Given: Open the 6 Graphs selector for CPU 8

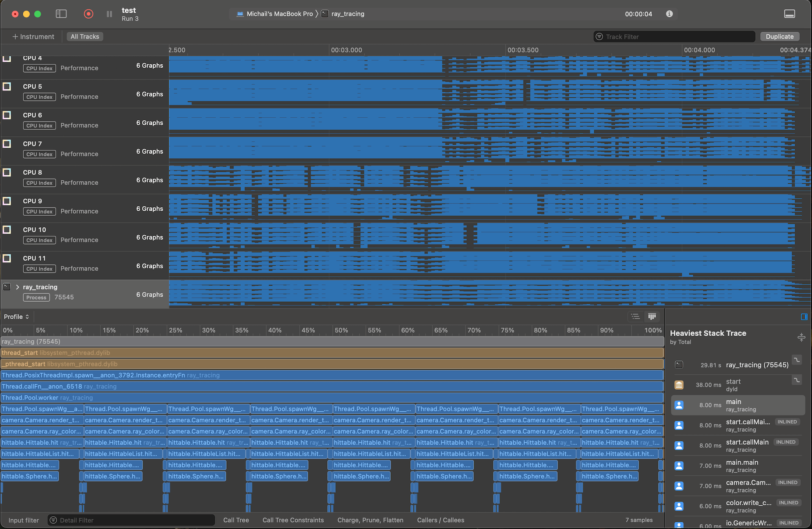Looking at the screenshot, I should click(x=150, y=180).
